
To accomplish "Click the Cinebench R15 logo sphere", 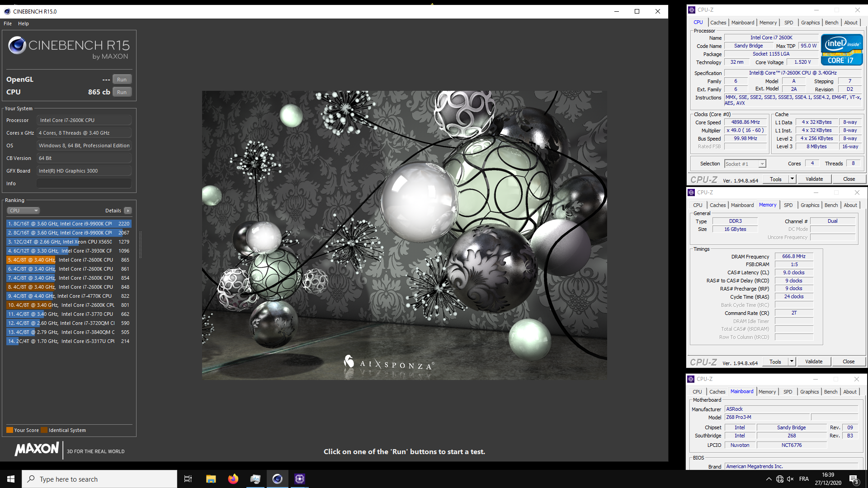I will [17, 45].
